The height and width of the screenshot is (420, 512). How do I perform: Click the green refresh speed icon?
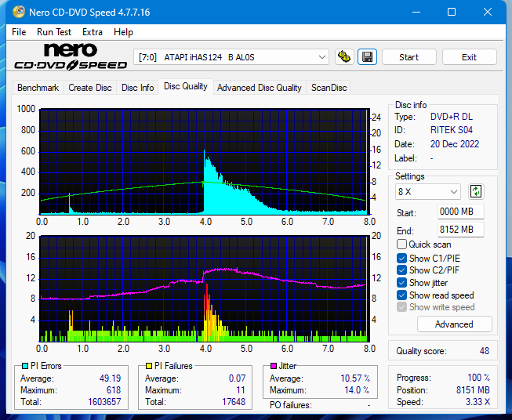[476, 191]
